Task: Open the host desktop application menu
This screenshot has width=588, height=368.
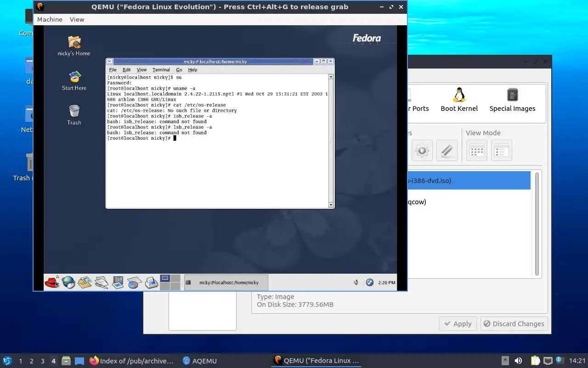Action: pos(7,361)
